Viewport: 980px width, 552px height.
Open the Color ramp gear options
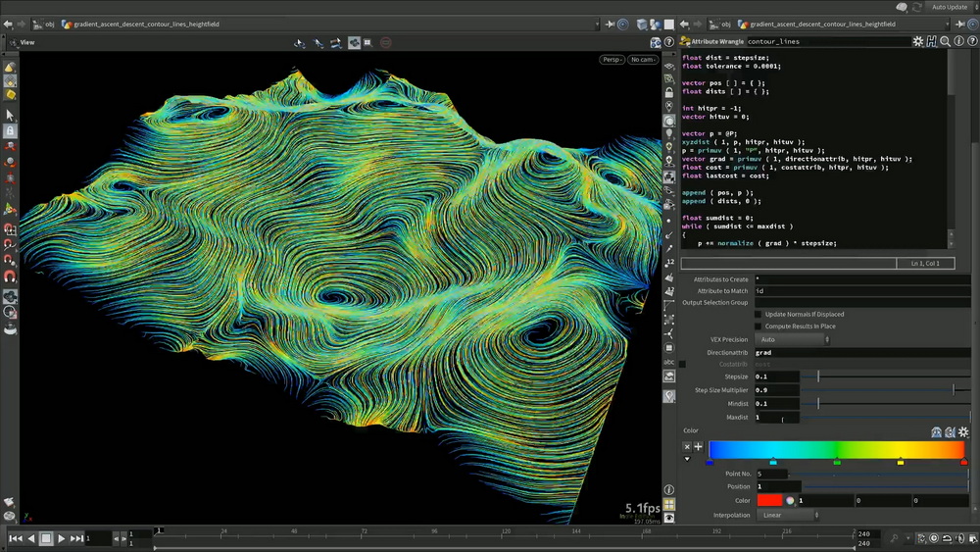click(963, 432)
